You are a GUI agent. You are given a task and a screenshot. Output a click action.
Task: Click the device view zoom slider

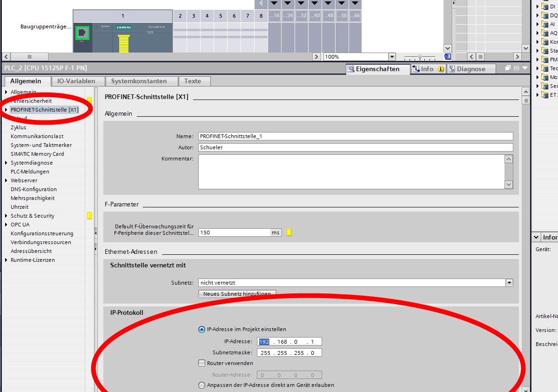[420, 57]
